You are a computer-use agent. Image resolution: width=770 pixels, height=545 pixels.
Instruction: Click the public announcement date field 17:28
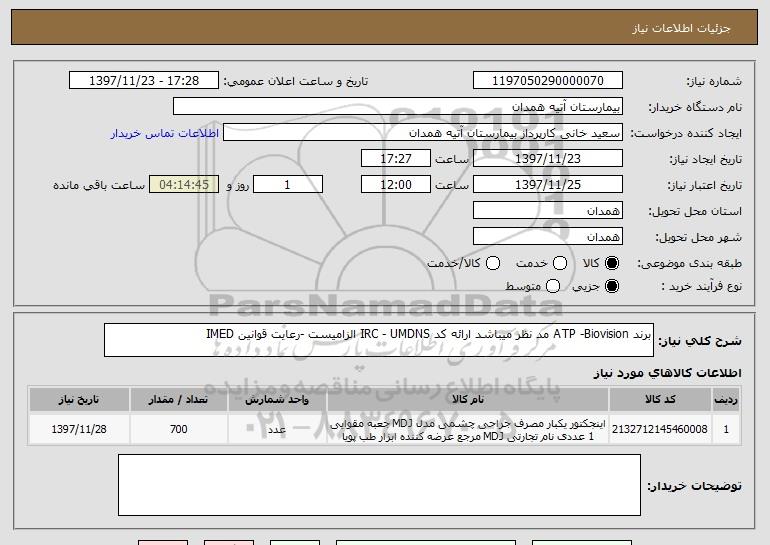(144, 81)
